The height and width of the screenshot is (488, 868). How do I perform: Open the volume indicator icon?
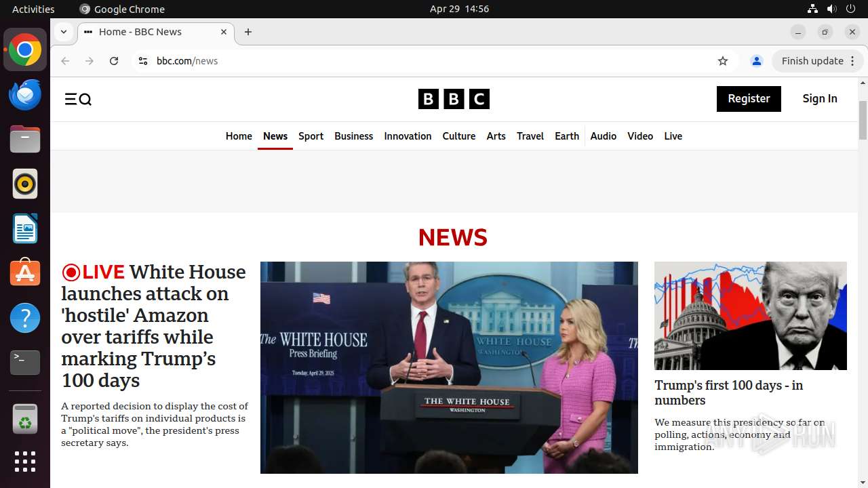pos(831,9)
